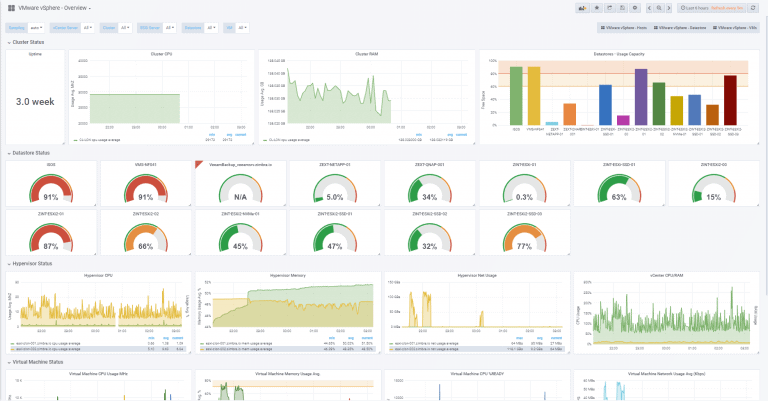This screenshot has height=401, width=768.
Task: Collapse the Datastore Status row
Action: pyautogui.click(x=29, y=153)
